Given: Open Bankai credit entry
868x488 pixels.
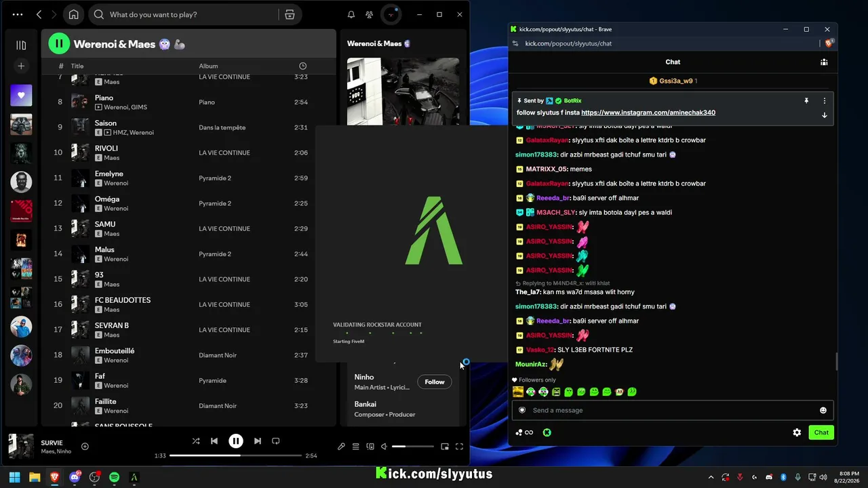Looking at the screenshot, I should (365, 404).
